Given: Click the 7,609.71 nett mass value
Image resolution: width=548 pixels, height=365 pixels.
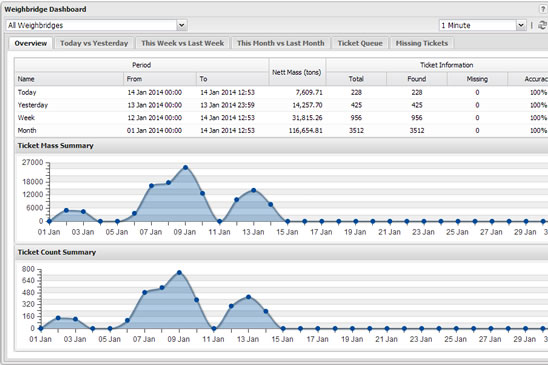Looking at the screenshot, I should tap(309, 93).
